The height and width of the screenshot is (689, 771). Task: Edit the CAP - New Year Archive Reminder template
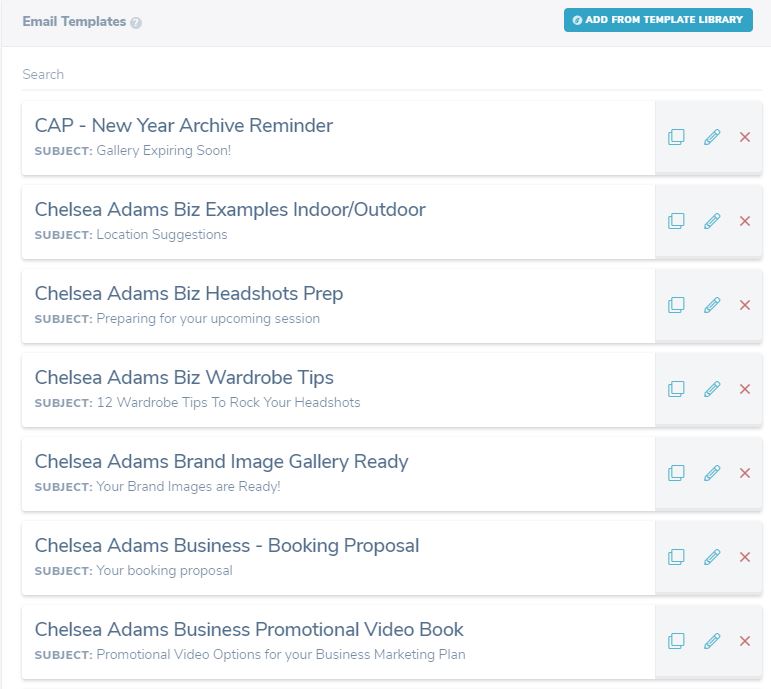pyautogui.click(x=712, y=137)
